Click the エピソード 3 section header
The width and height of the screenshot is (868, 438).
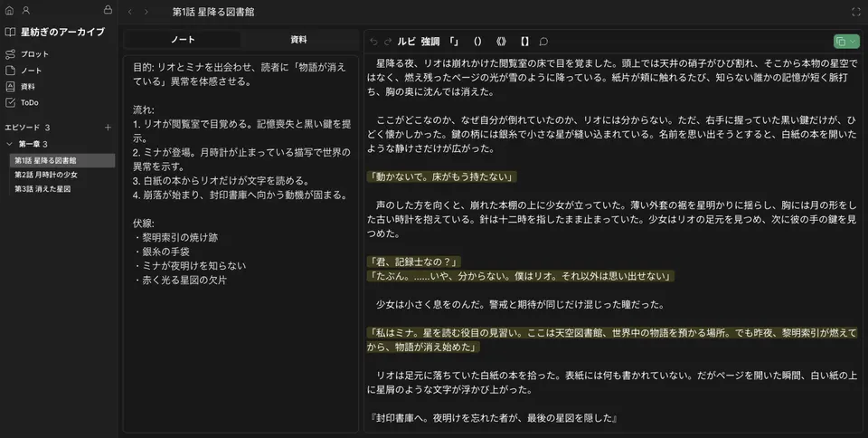[28, 128]
